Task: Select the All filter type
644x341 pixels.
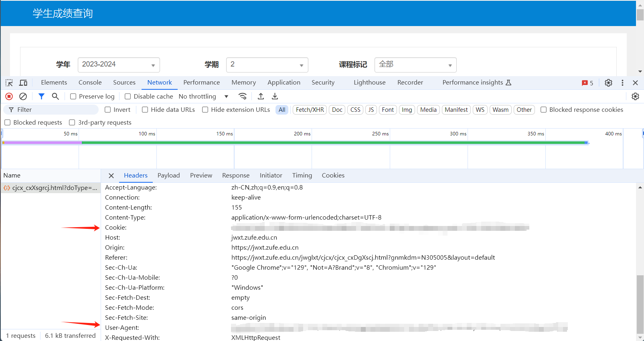Action: coord(282,110)
